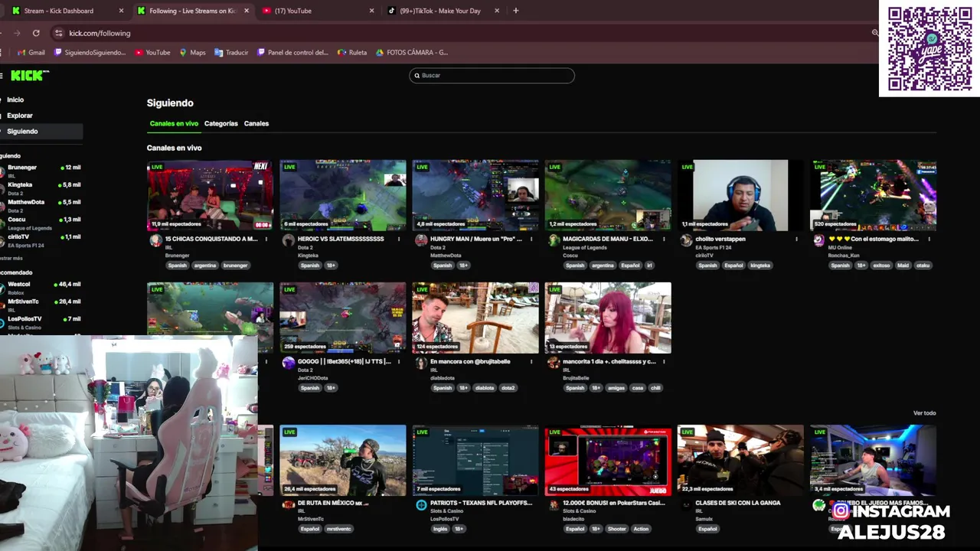
Task: Open the Traducir bookmark
Action: pos(231,53)
